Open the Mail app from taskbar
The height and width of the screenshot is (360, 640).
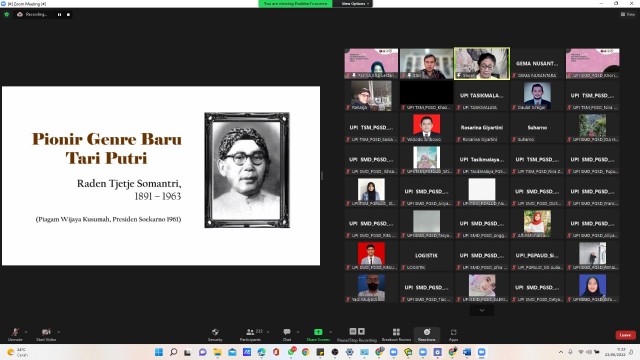[232, 352]
